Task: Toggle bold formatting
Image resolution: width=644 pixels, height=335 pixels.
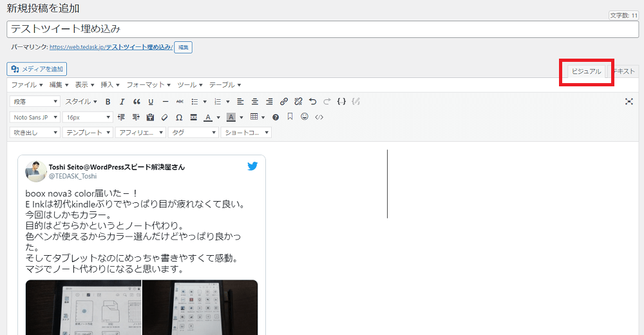Action: 108,102
